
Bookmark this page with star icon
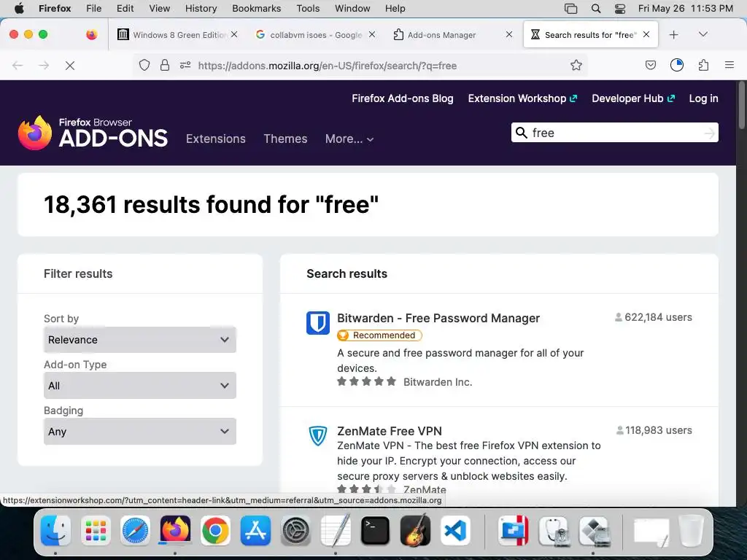576,65
